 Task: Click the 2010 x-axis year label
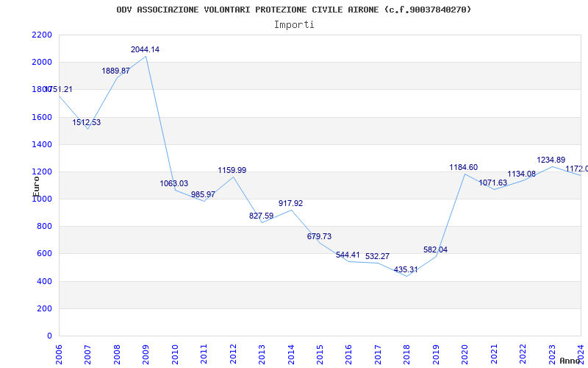(x=175, y=355)
